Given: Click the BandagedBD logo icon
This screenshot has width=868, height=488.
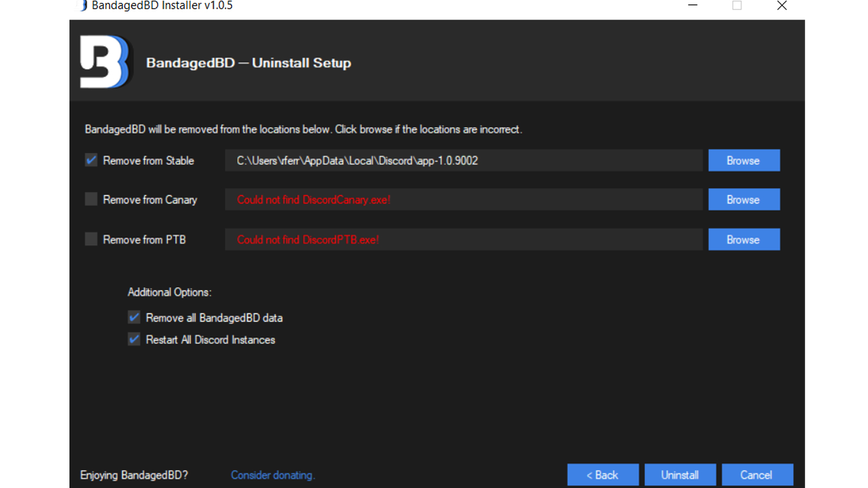Looking at the screenshot, I should pyautogui.click(x=105, y=61).
